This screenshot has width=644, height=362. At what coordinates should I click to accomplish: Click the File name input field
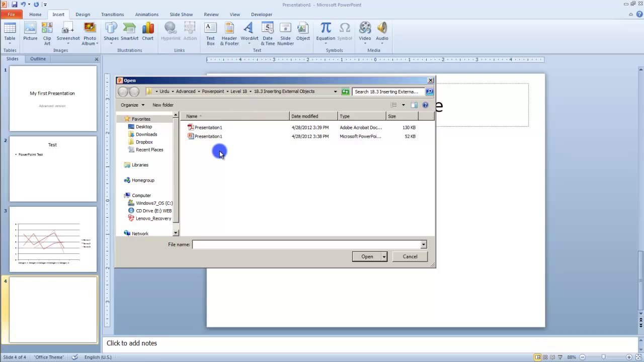pos(306,244)
